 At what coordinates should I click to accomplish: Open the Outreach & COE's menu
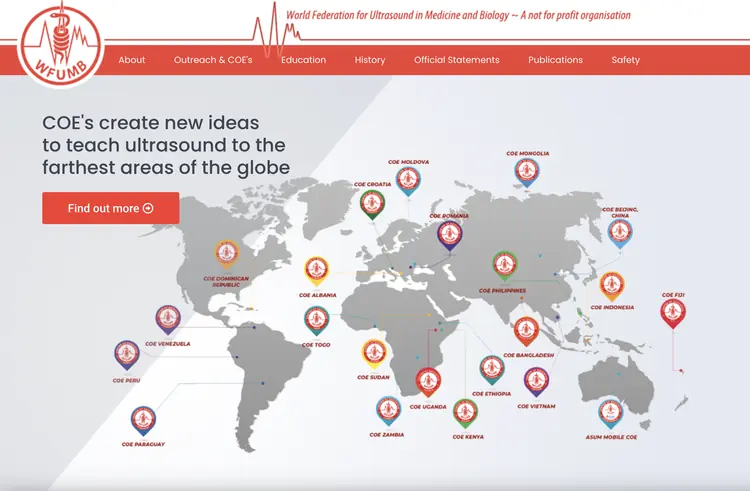click(x=213, y=60)
